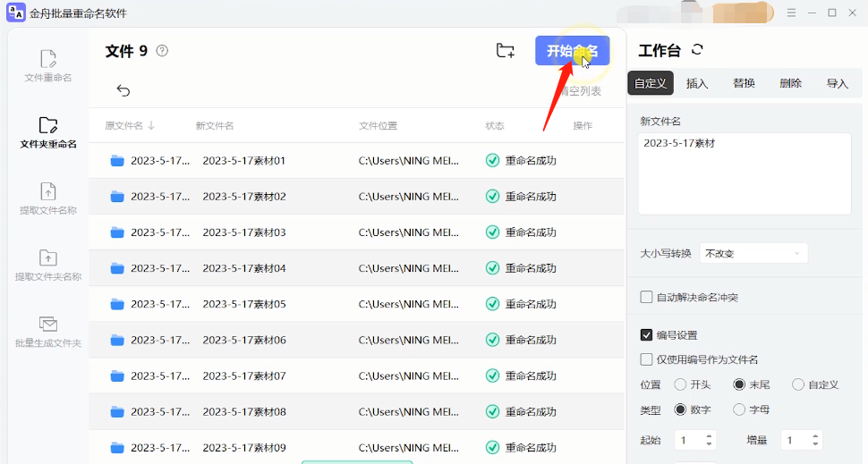The image size is (868, 464).
Task: Click the folder icon of the 素材02 row
Action: click(x=117, y=197)
